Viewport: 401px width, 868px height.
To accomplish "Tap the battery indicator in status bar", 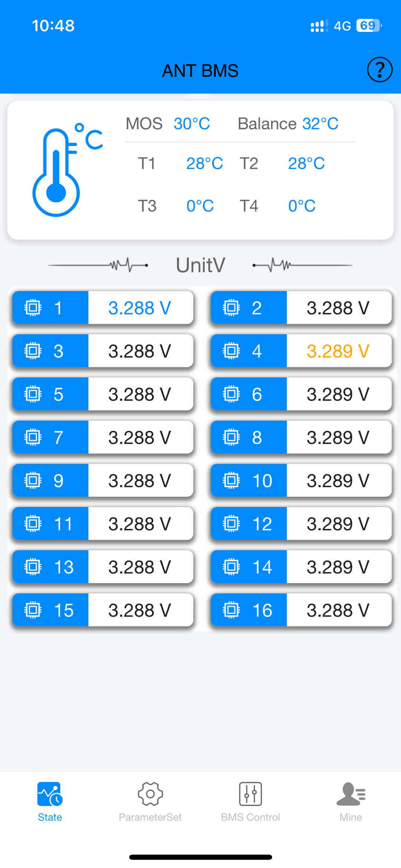I will pos(369,26).
